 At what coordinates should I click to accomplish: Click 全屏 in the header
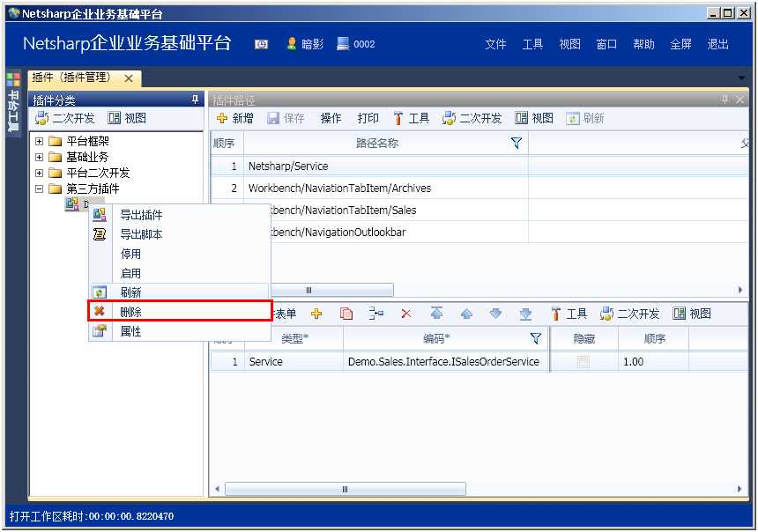point(680,44)
